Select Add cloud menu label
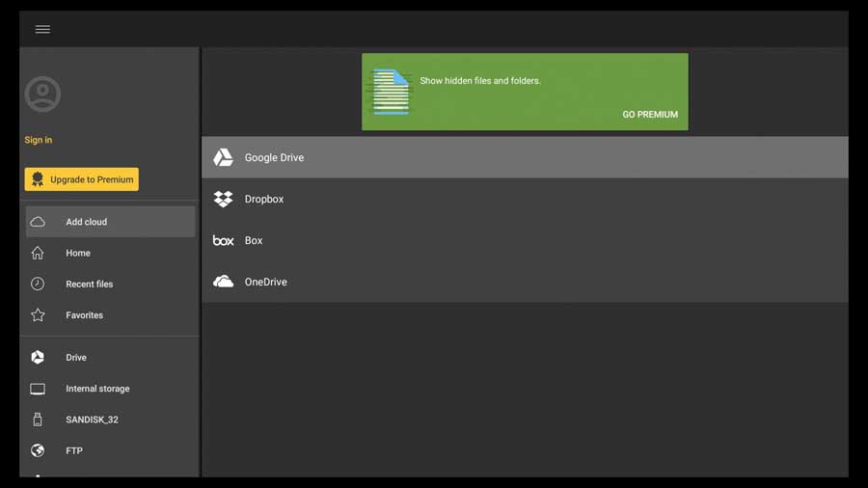Image resolution: width=868 pixels, height=488 pixels. coord(87,222)
